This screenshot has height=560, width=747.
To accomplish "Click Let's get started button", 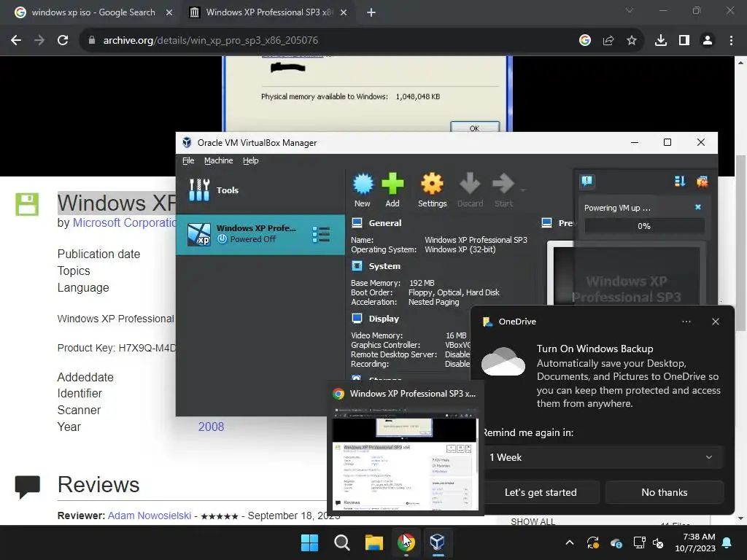I will [541, 492].
